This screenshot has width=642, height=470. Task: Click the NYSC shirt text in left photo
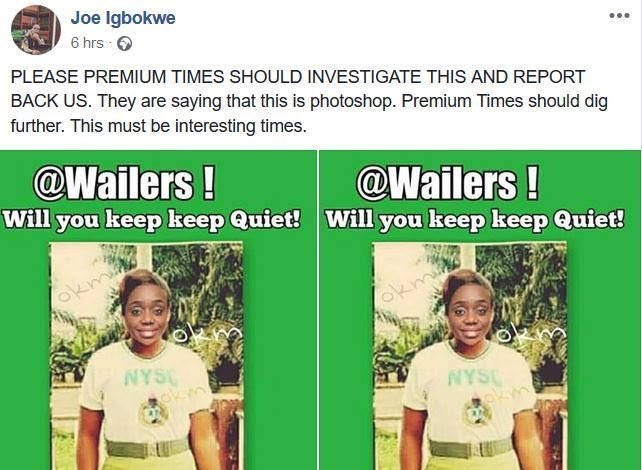(151, 377)
